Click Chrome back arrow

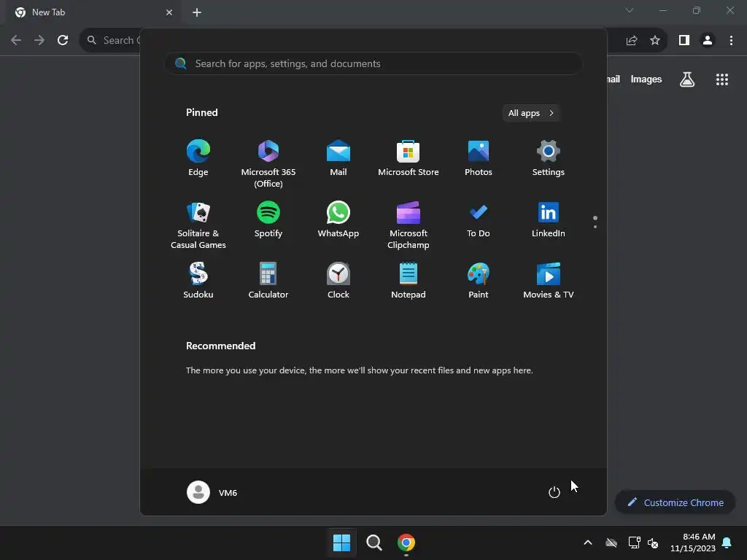(x=16, y=41)
